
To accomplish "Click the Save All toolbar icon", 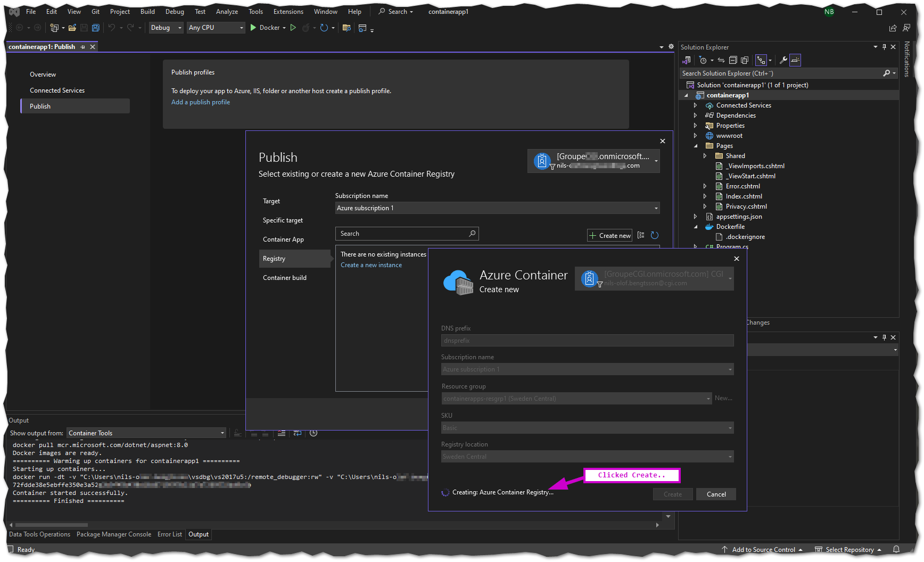I will [96, 28].
